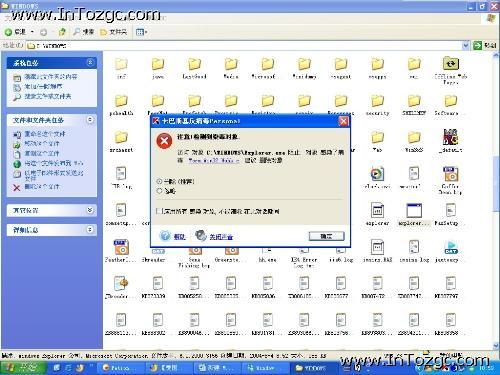Select the Skip radio option
This screenshot has width=500, height=375.
159,191
